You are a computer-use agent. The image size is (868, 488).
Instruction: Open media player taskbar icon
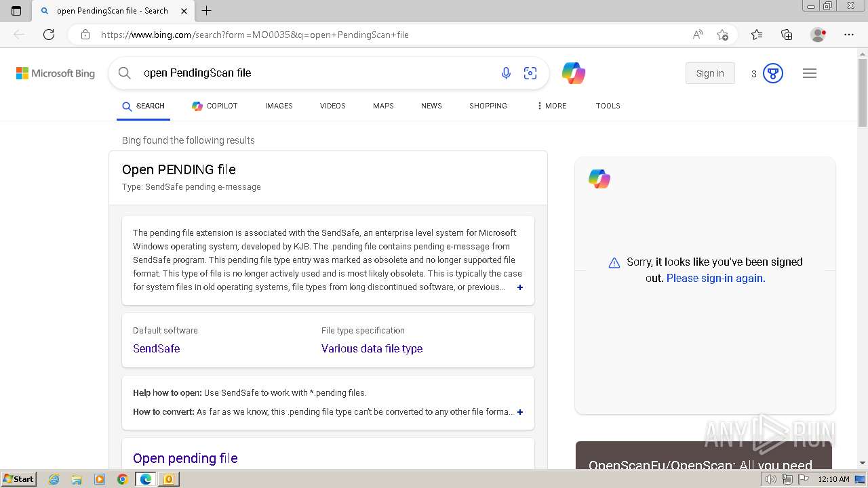pos(100,479)
